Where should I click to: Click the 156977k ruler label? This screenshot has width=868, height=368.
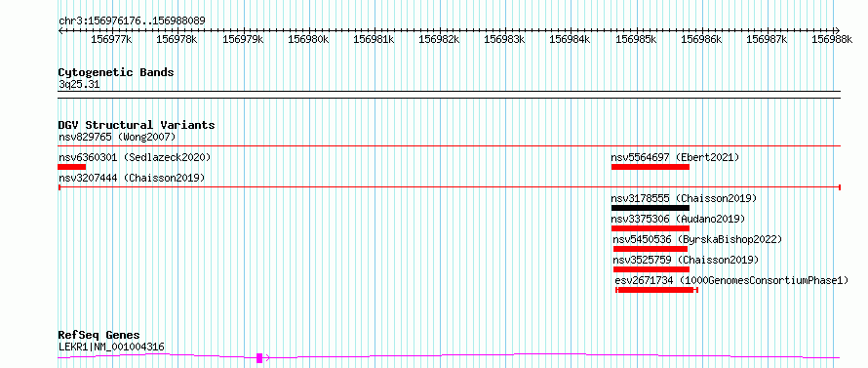111,39
